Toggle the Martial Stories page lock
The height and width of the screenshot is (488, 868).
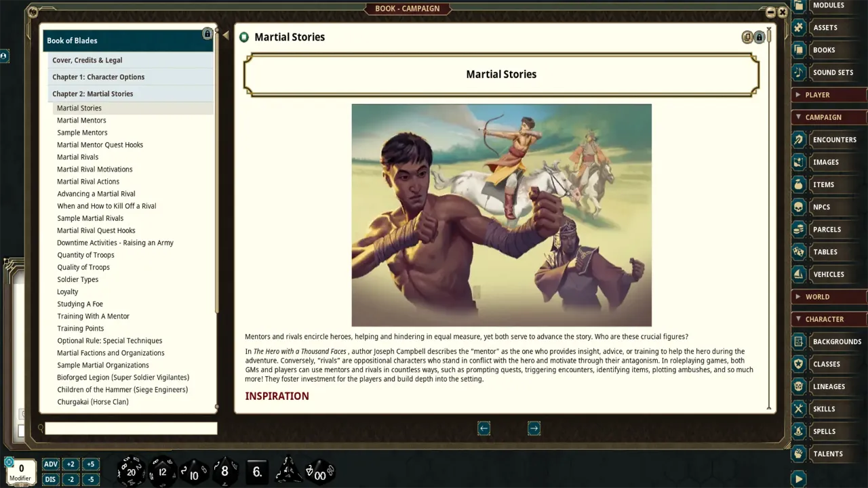[x=759, y=37]
